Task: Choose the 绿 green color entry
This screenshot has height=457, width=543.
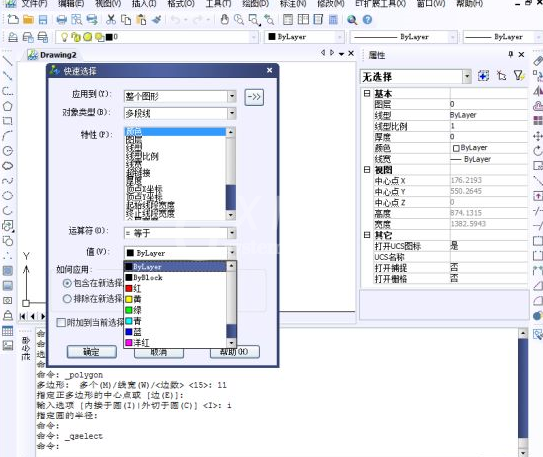Action: (x=175, y=310)
